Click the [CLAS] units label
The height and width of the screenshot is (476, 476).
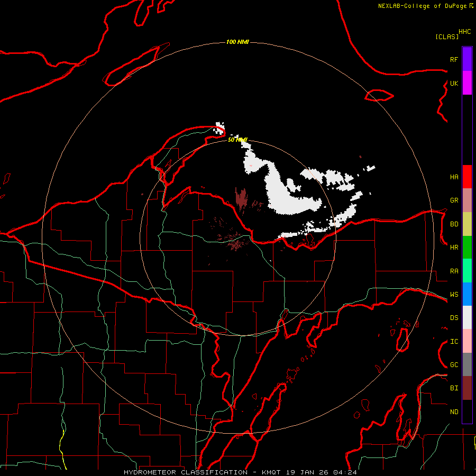click(x=447, y=36)
